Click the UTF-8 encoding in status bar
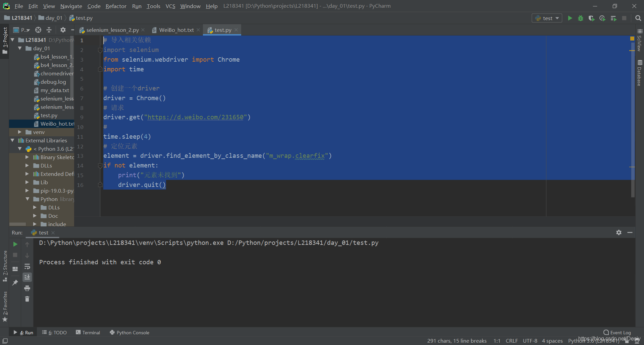Image resolution: width=644 pixels, height=345 pixels. pyautogui.click(x=530, y=341)
